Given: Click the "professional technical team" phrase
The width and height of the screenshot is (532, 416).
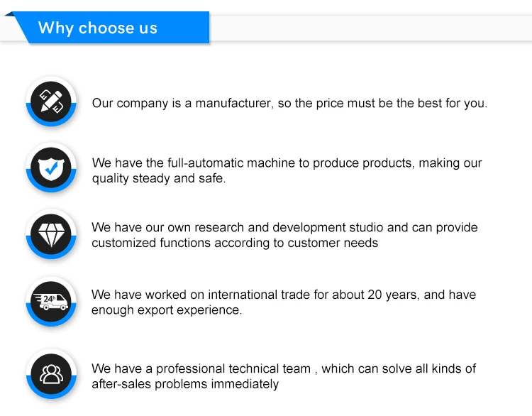Looking at the screenshot, I should coord(233,368).
